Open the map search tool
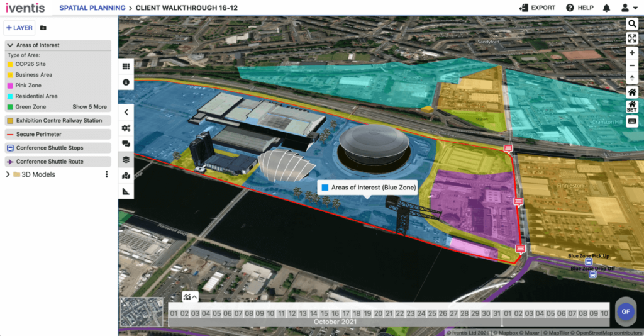 632,24
